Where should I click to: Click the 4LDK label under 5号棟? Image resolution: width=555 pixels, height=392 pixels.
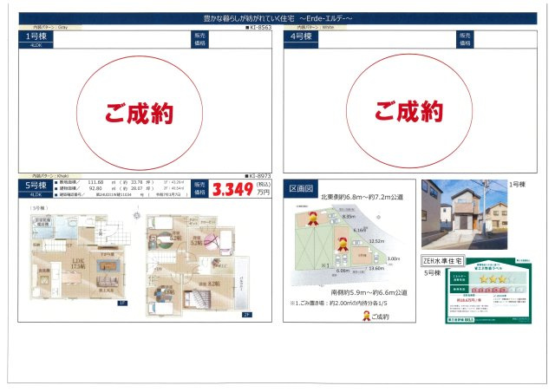[36, 194]
